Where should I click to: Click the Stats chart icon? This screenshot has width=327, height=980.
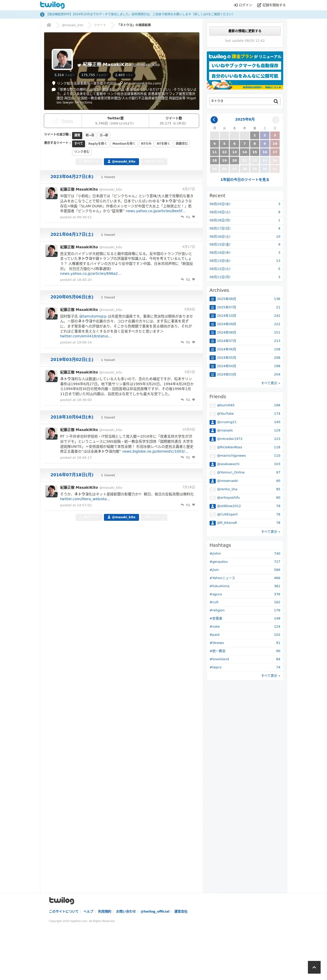click(55, 121)
